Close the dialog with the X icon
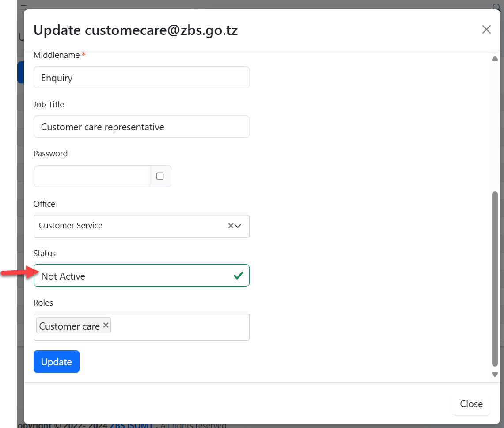This screenshot has height=428, width=504. [x=486, y=30]
